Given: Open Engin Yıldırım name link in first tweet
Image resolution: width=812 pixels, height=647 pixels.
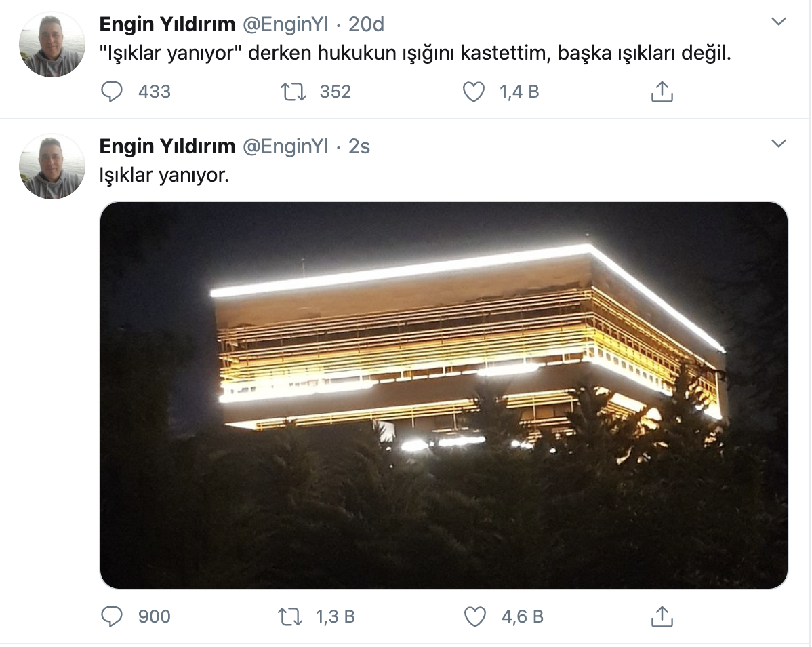Looking at the screenshot, I should [167, 24].
